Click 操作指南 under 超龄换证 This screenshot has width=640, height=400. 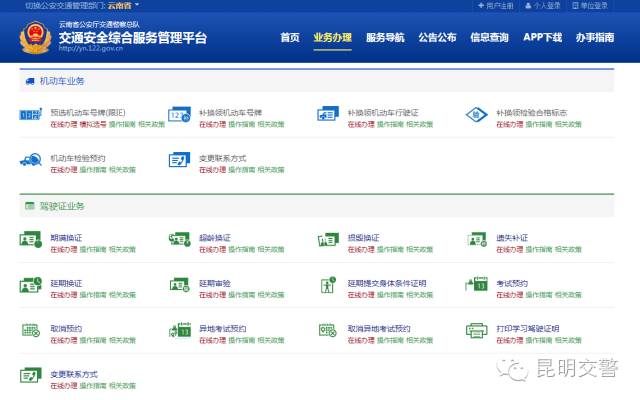[x=242, y=249]
